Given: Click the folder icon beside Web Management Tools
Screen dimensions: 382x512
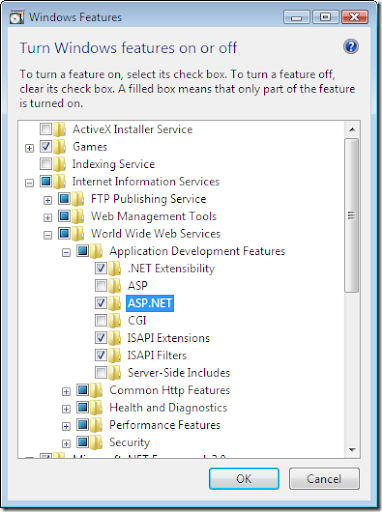Looking at the screenshot, I should (78, 216).
